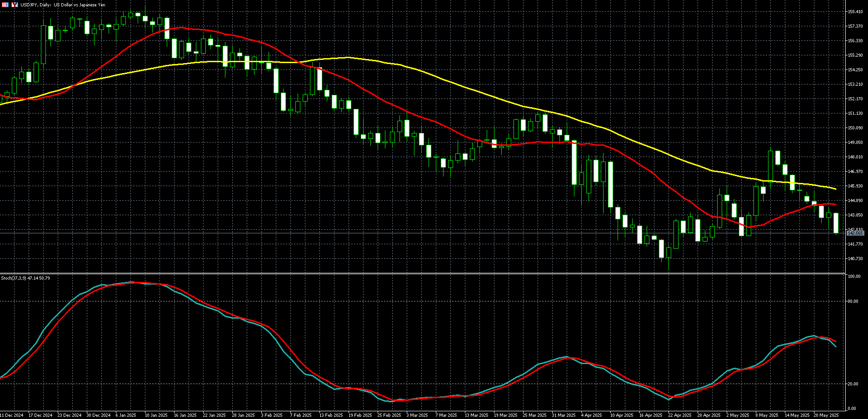Screen dimensions: 868x419
Task: Click the 154.250 price axis label
Action: [855, 70]
